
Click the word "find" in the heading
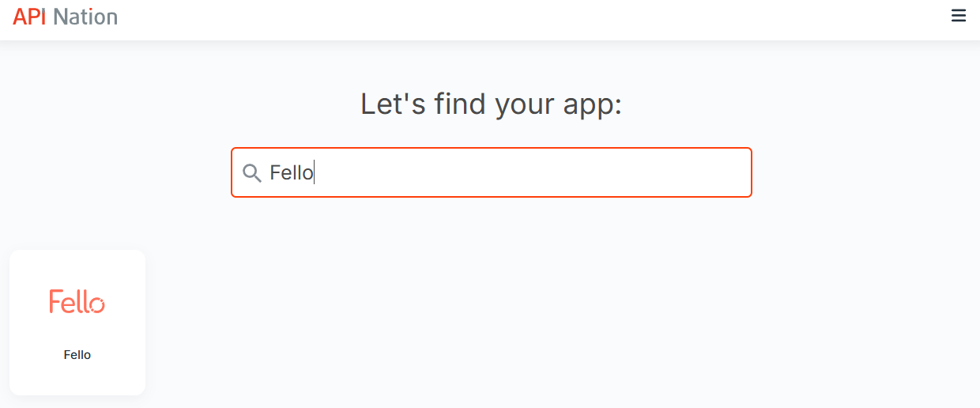(x=458, y=104)
